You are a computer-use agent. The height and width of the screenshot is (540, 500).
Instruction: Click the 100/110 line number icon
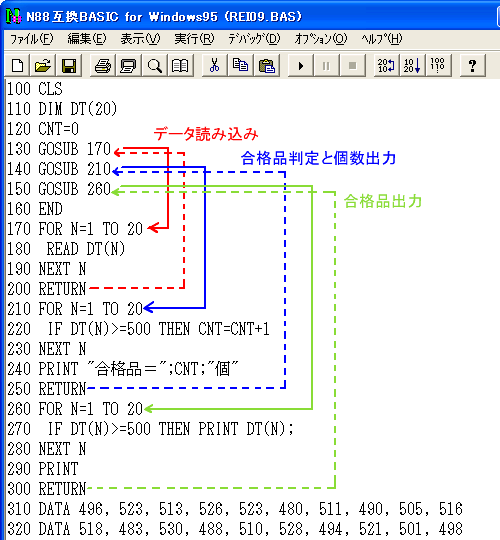pos(438,65)
